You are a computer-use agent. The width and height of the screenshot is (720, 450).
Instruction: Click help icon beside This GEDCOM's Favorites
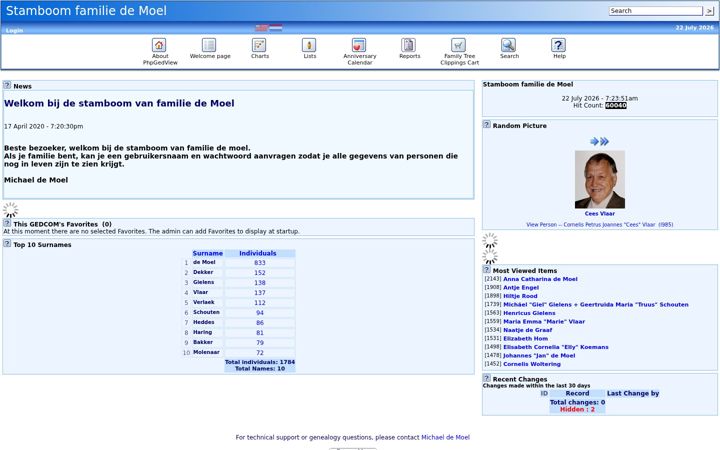7,223
